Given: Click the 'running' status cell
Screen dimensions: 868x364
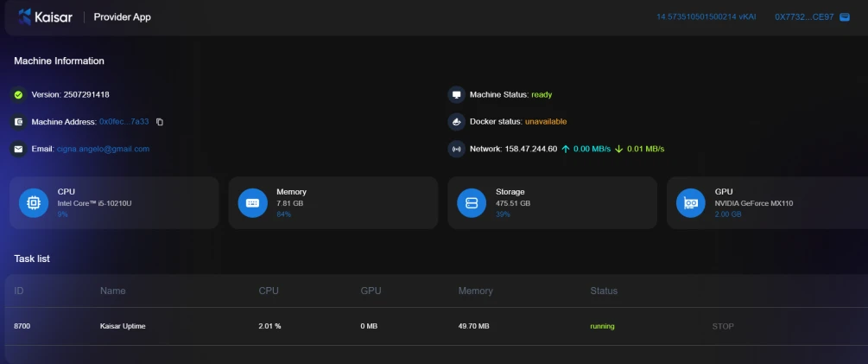Looking at the screenshot, I should (x=602, y=326).
